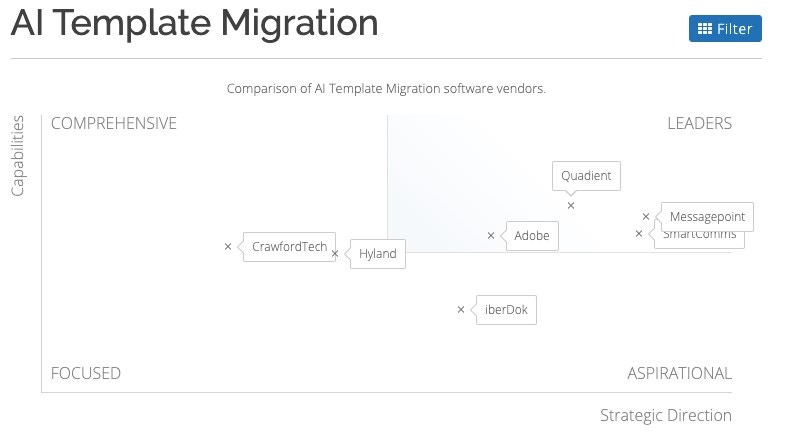Click the X marker left of iberDok

pyautogui.click(x=461, y=310)
